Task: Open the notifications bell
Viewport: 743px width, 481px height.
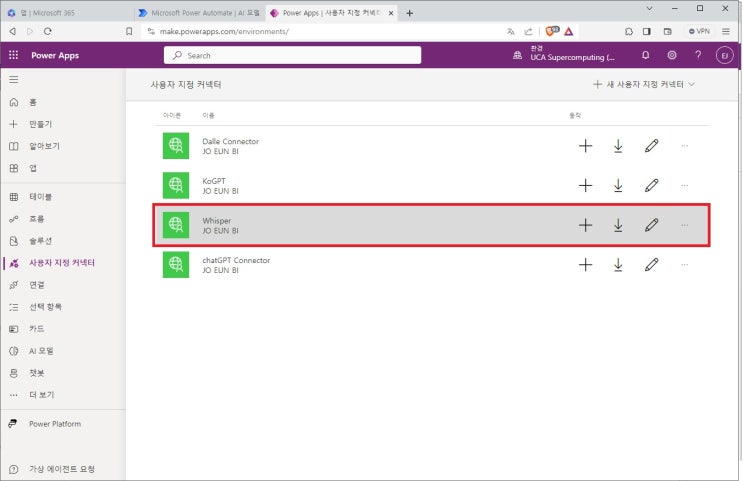Action: point(645,55)
